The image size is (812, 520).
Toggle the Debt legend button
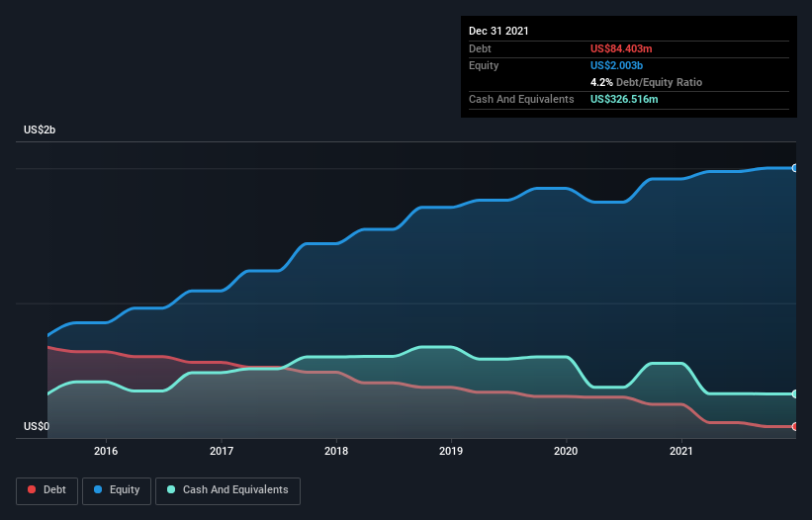pos(46,490)
